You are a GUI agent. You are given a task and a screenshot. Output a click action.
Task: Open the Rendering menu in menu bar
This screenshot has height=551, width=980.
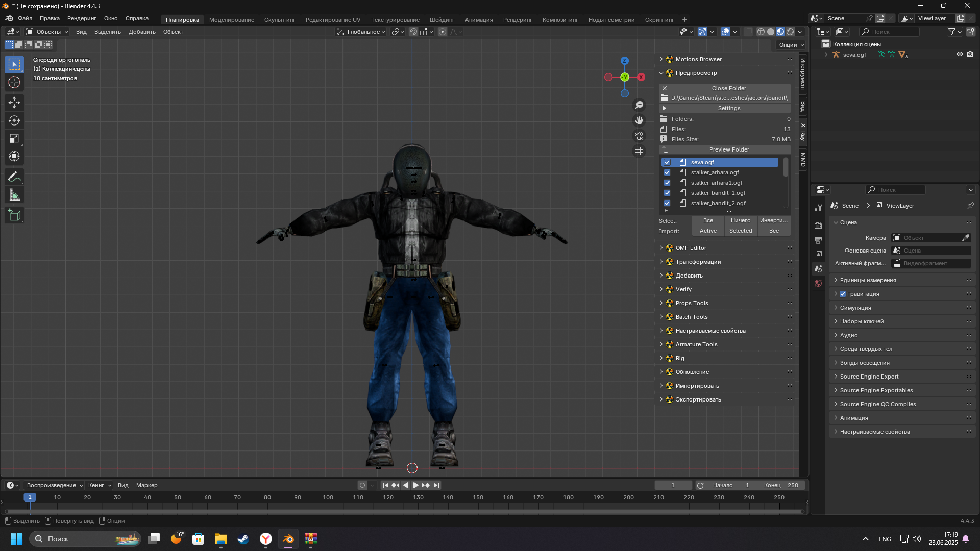point(82,18)
